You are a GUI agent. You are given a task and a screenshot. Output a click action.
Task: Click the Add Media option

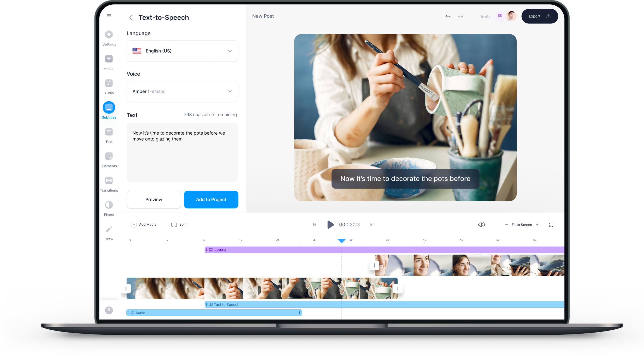tap(144, 224)
